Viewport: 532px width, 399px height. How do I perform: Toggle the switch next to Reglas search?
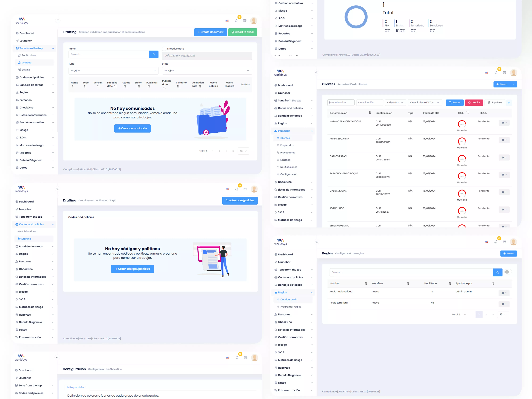tap(508, 272)
